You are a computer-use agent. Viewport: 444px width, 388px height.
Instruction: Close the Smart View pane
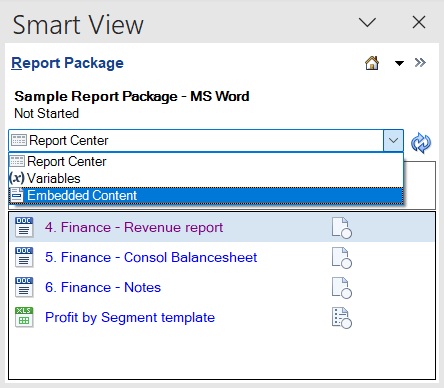[x=419, y=22]
